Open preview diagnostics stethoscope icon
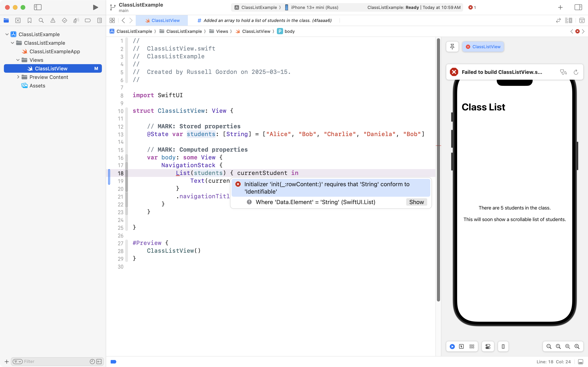The height and width of the screenshot is (367, 588). (x=563, y=72)
